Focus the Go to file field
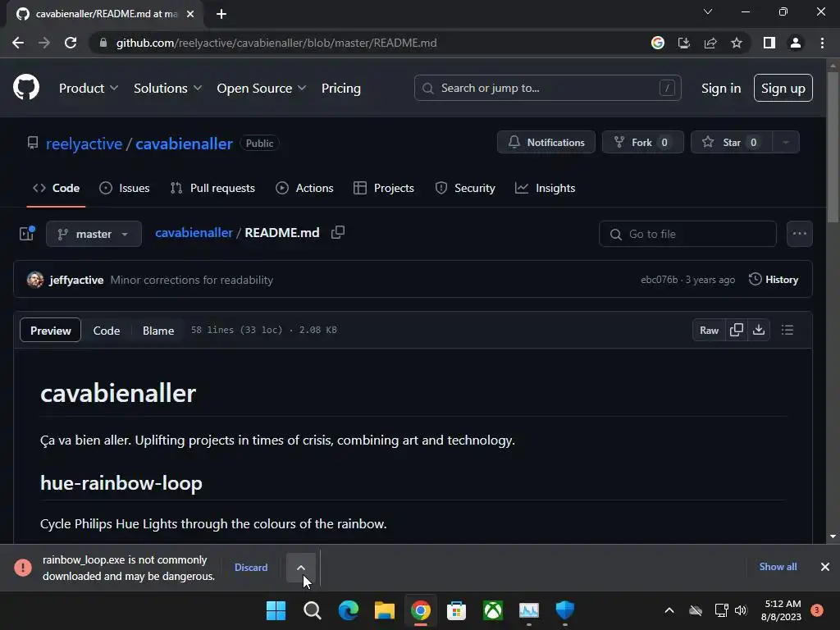Screen dimensions: 840x630 [687, 234]
